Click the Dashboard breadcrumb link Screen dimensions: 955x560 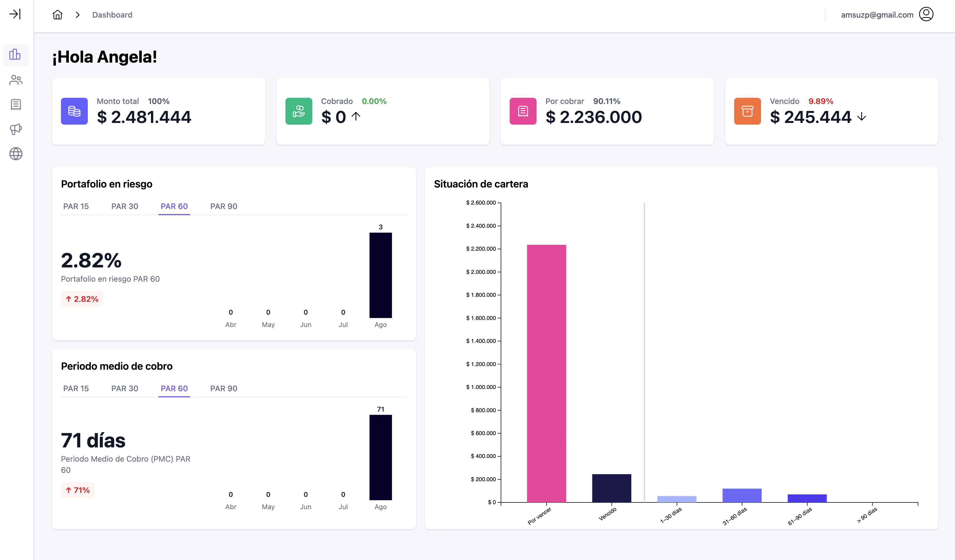[x=112, y=15]
